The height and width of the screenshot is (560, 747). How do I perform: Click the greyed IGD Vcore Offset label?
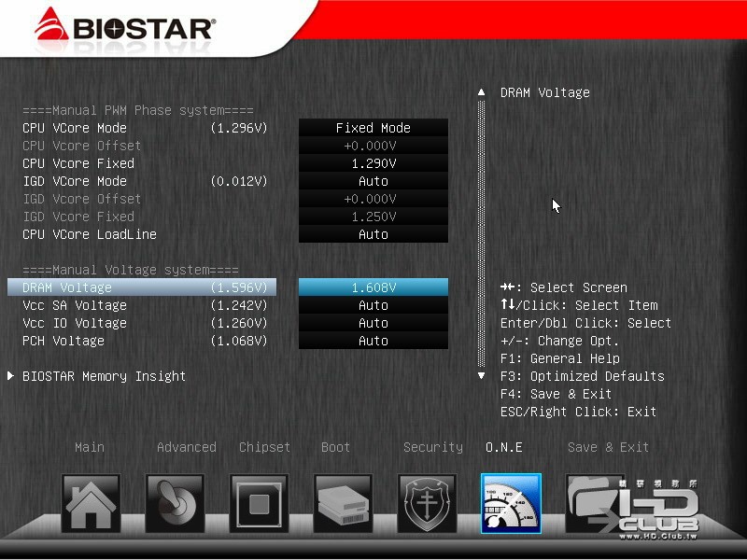pyautogui.click(x=82, y=199)
